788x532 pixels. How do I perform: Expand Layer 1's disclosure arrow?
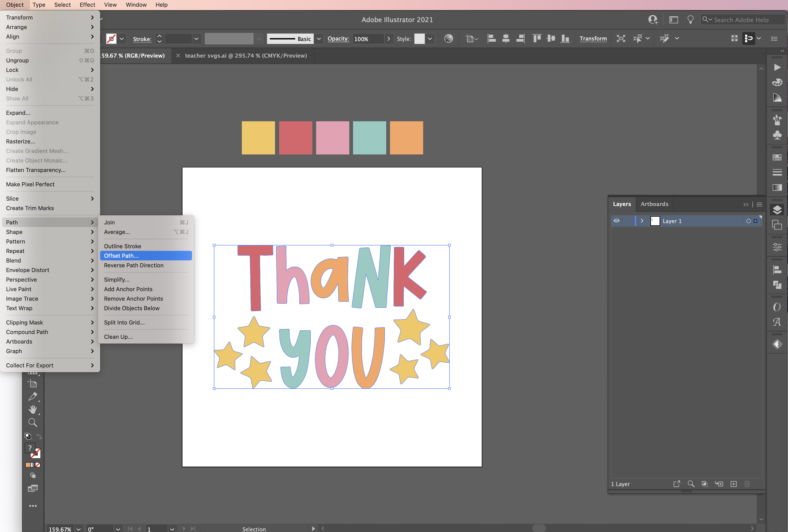[x=642, y=221]
